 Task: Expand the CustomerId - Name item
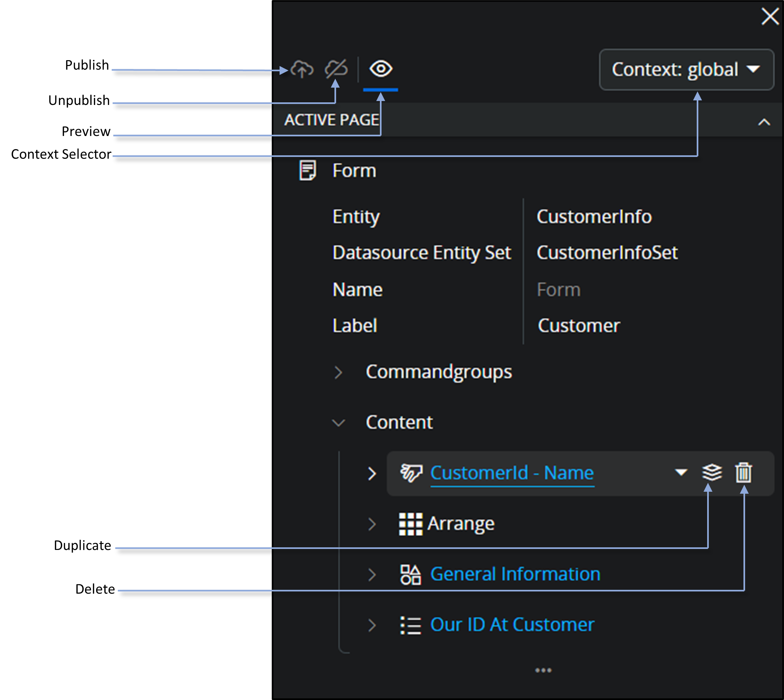(371, 473)
